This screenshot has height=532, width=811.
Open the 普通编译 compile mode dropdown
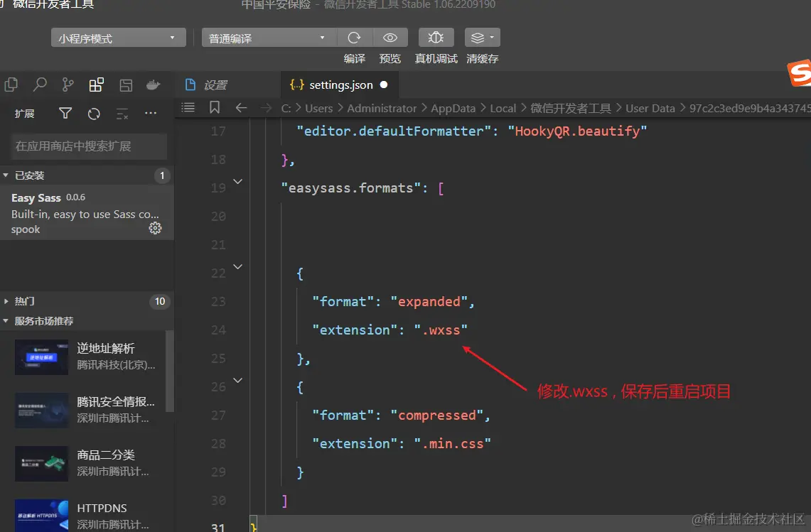[268, 38]
